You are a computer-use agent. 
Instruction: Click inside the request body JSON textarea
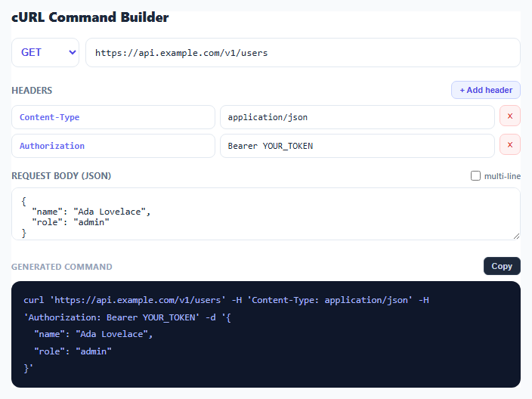click(x=266, y=214)
